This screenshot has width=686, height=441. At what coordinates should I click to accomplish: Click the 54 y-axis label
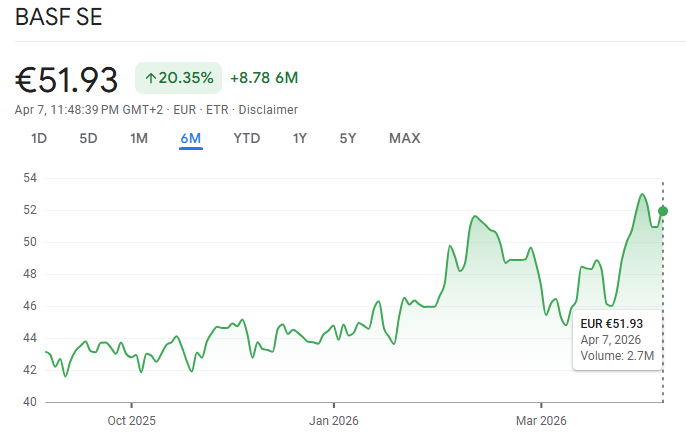tap(30, 178)
